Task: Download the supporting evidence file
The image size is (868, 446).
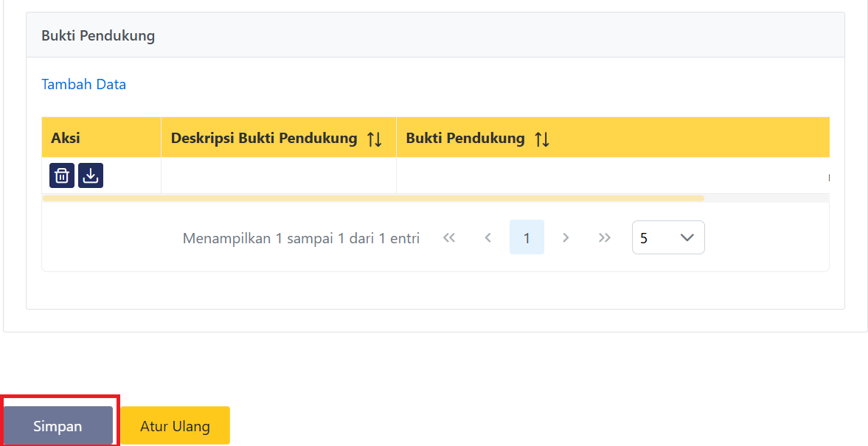Action: [x=91, y=175]
